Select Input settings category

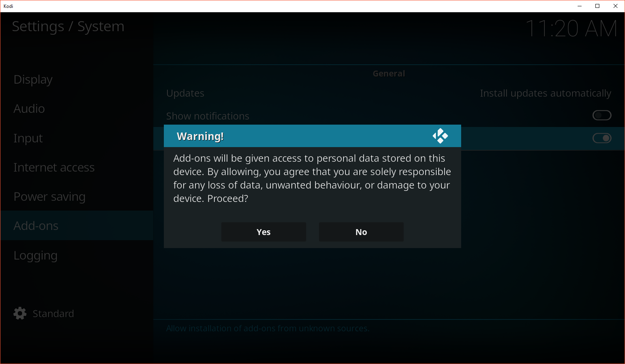(77, 138)
